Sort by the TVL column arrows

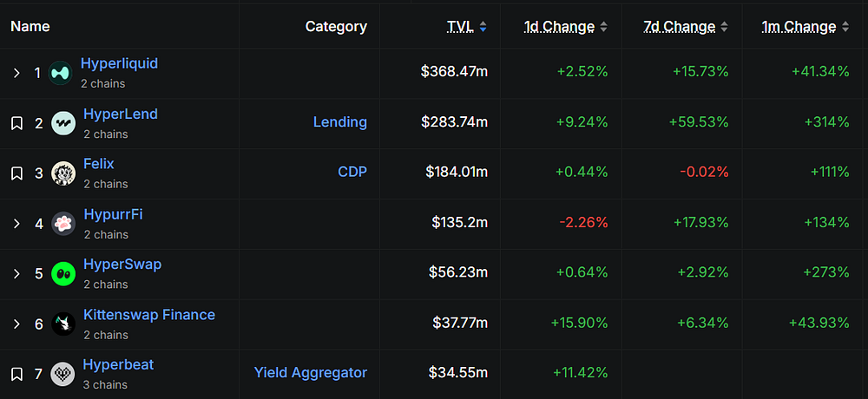[483, 27]
